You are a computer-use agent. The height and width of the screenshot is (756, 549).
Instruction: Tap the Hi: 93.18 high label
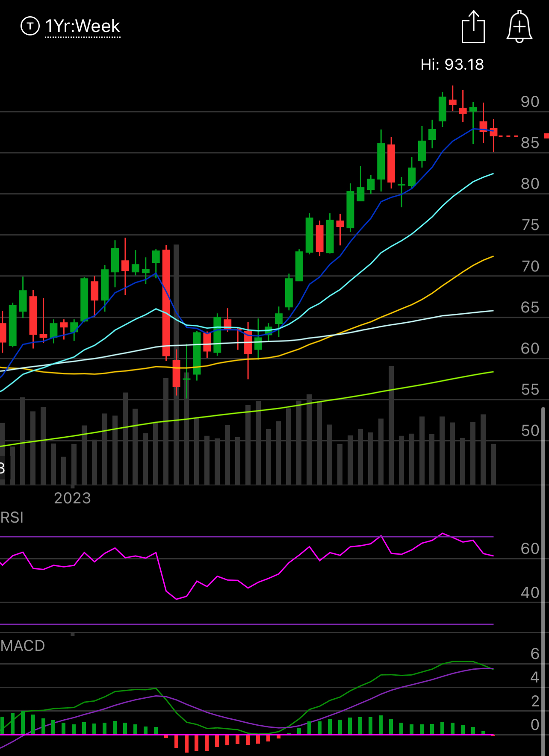point(452,65)
